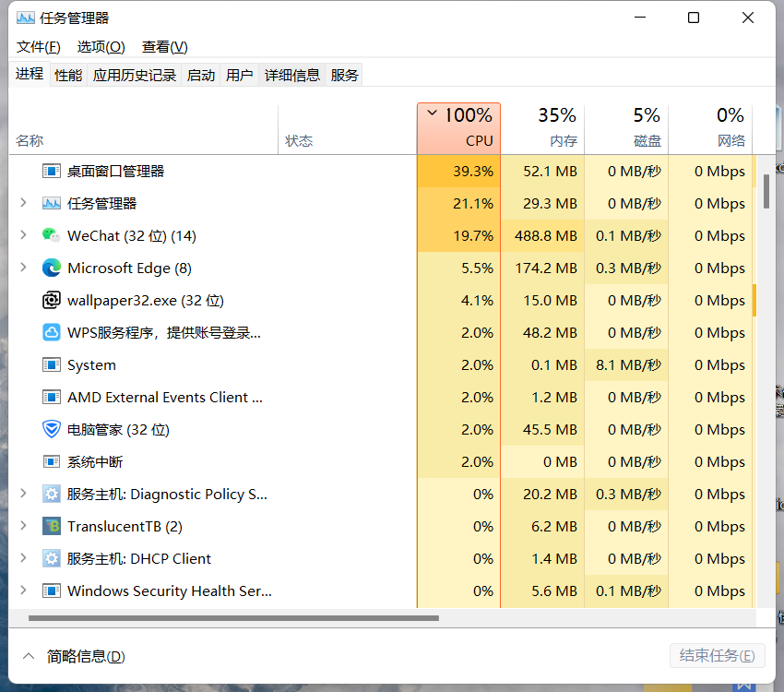Click the Windows Security Health Service icon
Screen dimensions: 784x692
point(52,591)
